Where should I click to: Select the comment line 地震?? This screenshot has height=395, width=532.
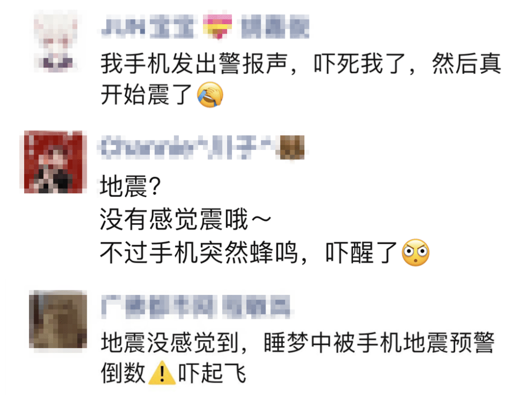coord(130,186)
